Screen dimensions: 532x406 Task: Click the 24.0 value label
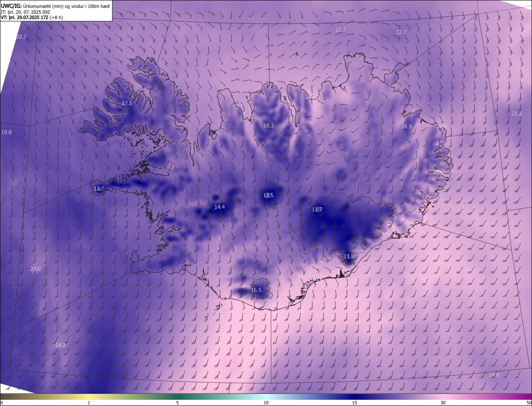click(x=35, y=269)
